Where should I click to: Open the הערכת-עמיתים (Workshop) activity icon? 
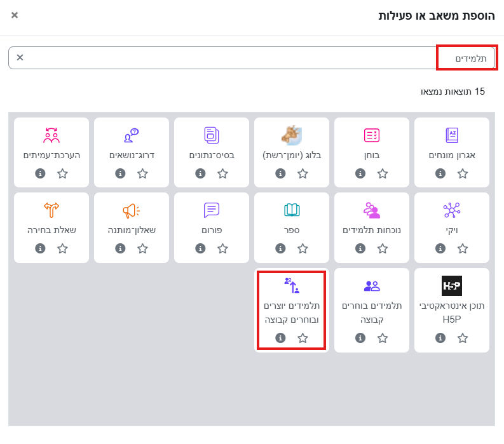coord(51,135)
